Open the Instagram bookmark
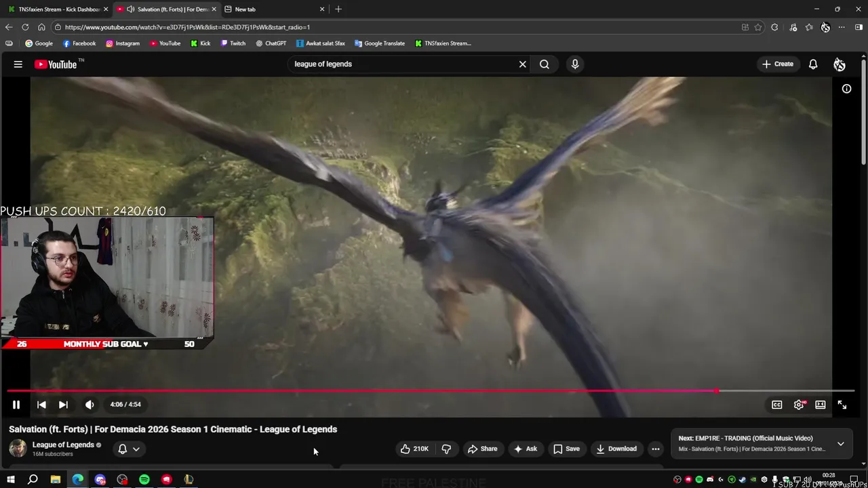This screenshot has width=868, height=488. [123, 43]
